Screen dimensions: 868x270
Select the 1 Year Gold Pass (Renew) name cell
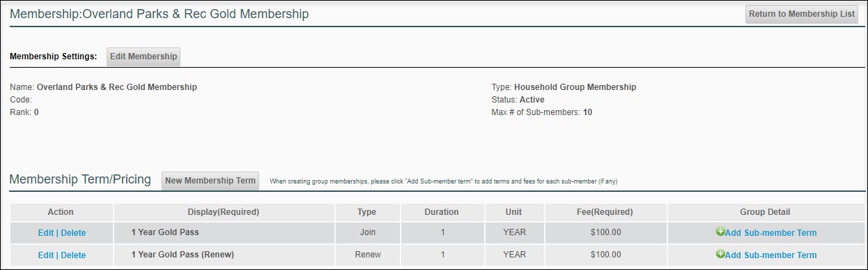[x=224, y=255]
